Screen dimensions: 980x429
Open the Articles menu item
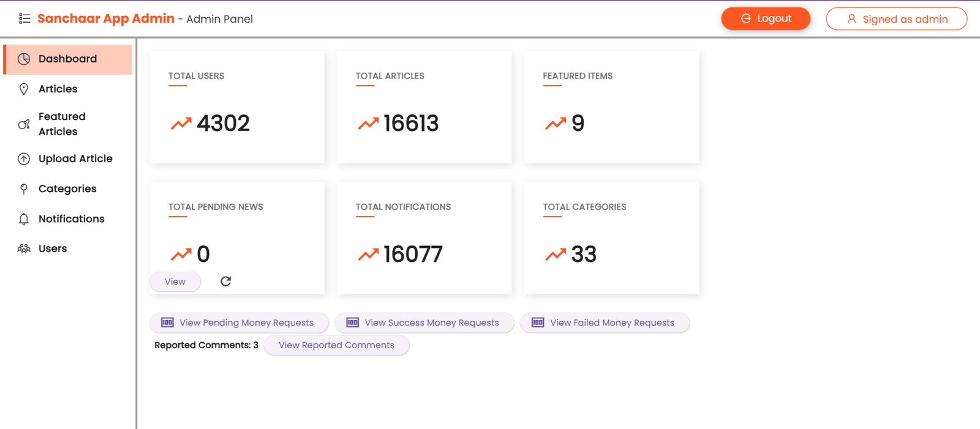58,89
